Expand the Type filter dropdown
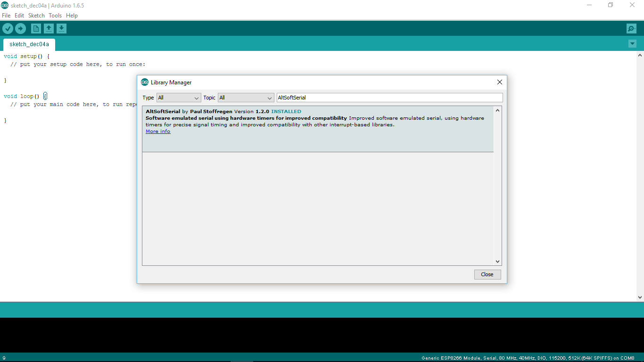This screenshot has height=362, width=644. (179, 98)
